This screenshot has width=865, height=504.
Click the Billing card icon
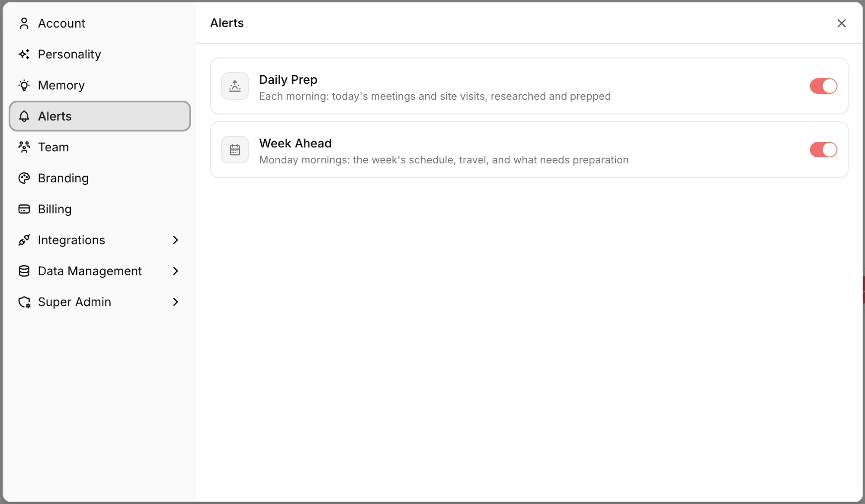[x=24, y=209]
